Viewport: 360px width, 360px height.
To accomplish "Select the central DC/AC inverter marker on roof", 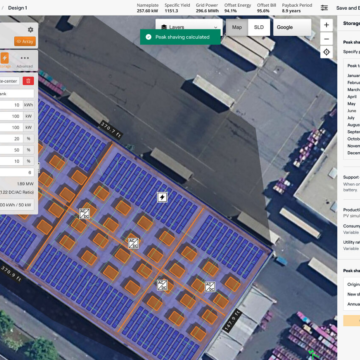I will [x=133, y=243].
